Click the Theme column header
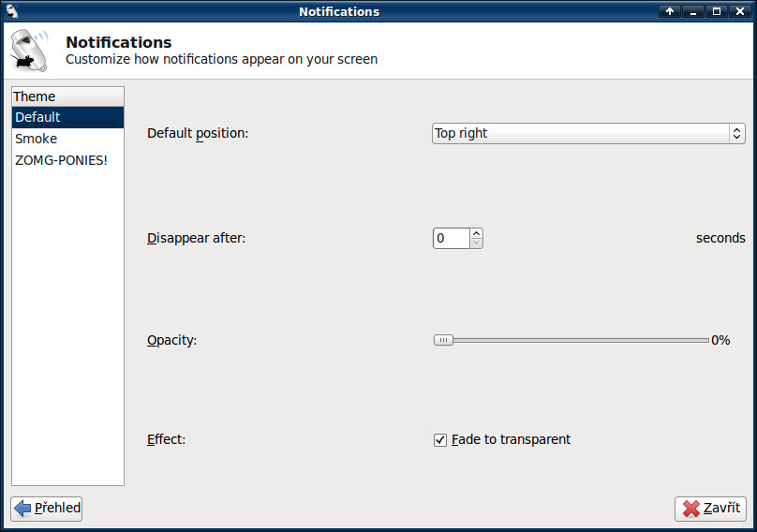This screenshot has height=532, width=757. coord(67,96)
